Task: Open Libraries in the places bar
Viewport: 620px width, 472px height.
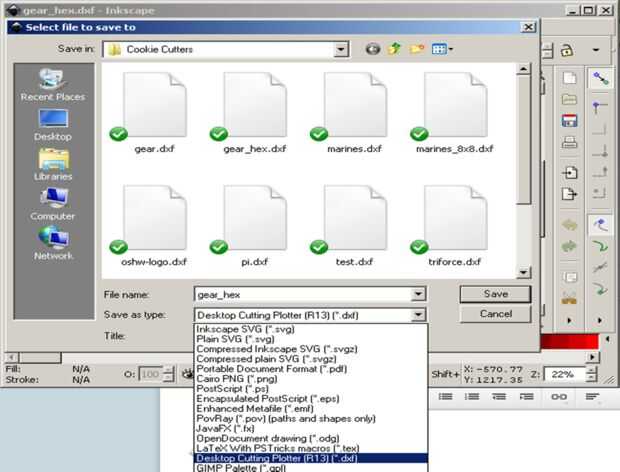Action: (x=53, y=164)
